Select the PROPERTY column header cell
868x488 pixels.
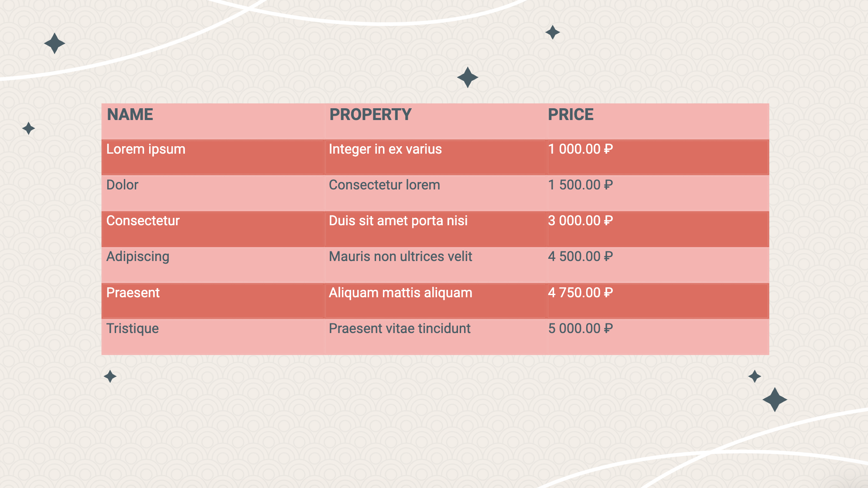point(436,121)
